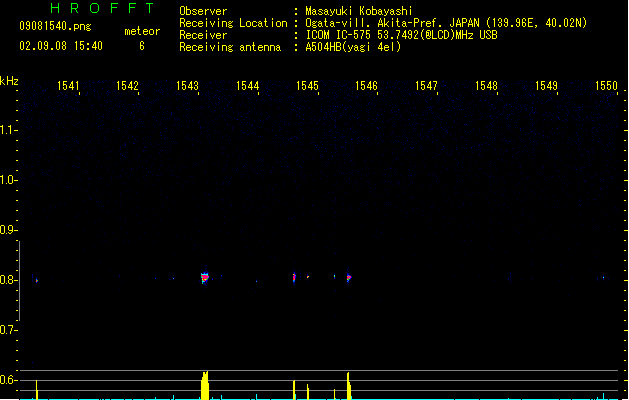This screenshot has height=400, width=629.
Task: Click the 0.7 kHz frequency label
Action: click(8, 330)
